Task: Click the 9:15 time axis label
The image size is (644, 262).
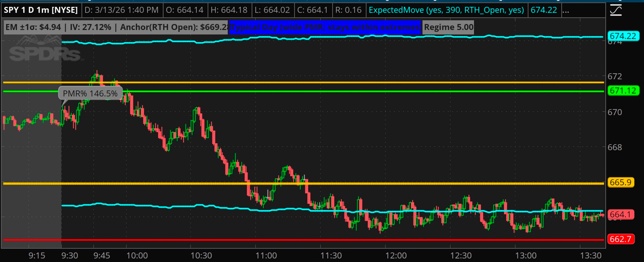Action: click(37, 256)
